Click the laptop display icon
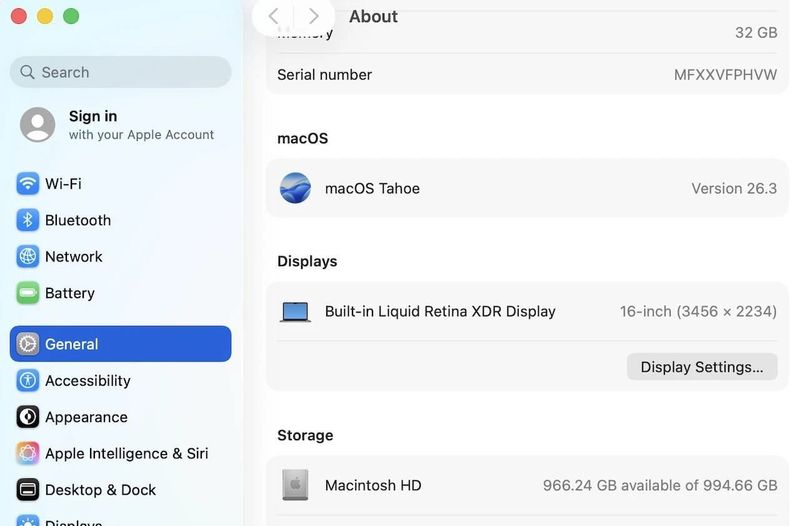Image resolution: width=800 pixels, height=526 pixels. (295, 312)
